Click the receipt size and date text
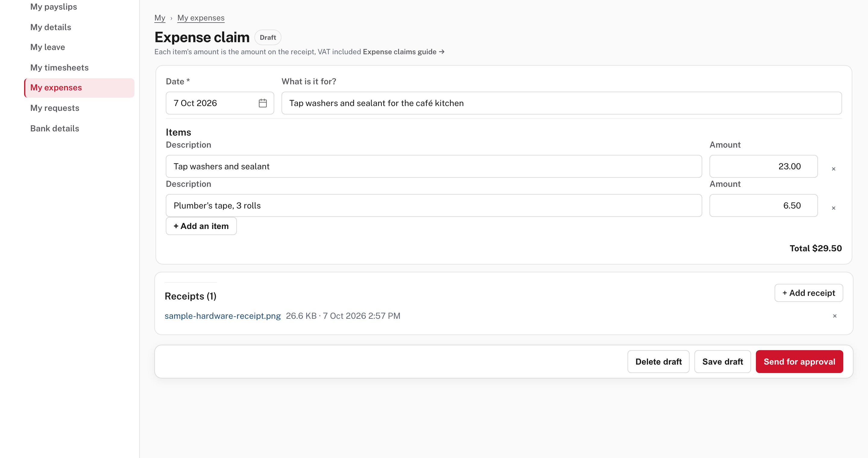This screenshot has height=458, width=868. click(x=343, y=316)
